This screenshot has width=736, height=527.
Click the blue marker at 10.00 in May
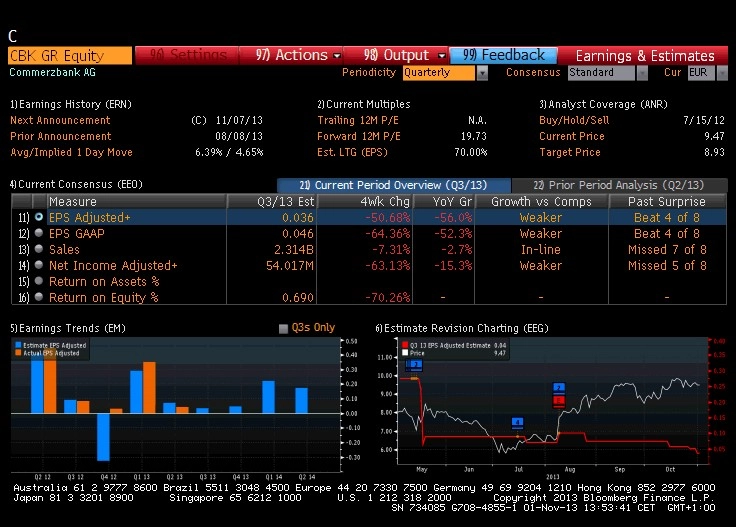tap(414, 365)
